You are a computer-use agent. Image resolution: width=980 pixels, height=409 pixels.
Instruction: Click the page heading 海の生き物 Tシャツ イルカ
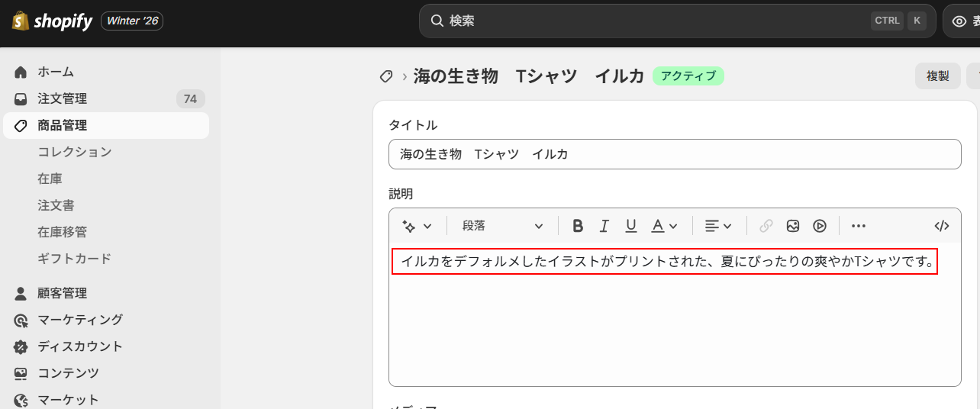529,76
